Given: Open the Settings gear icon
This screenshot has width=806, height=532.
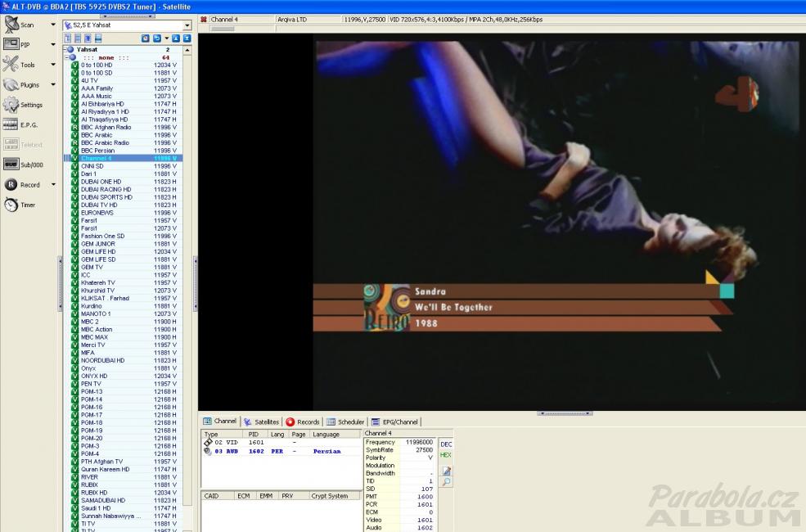Looking at the screenshot, I should 11,105.
